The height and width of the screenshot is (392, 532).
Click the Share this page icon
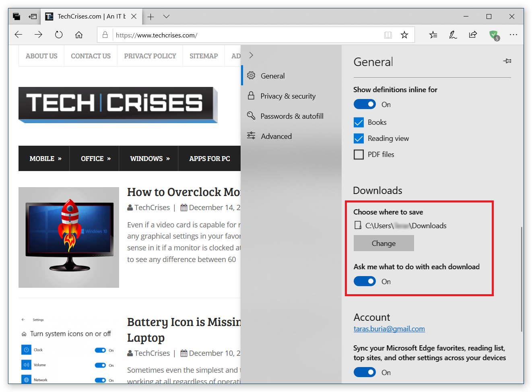coord(473,35)
